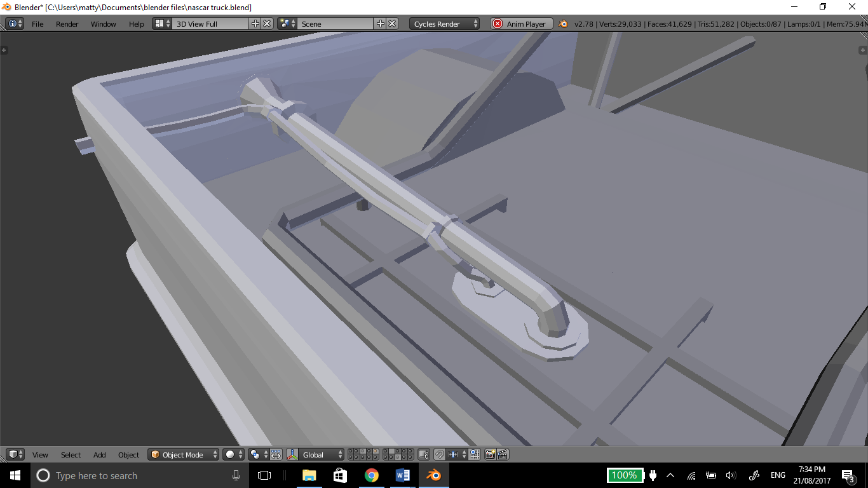Image resolution: width=868 pixels, height=488 pixels.
Task: Expand the tool shelf with left plus
Action: 4,50
